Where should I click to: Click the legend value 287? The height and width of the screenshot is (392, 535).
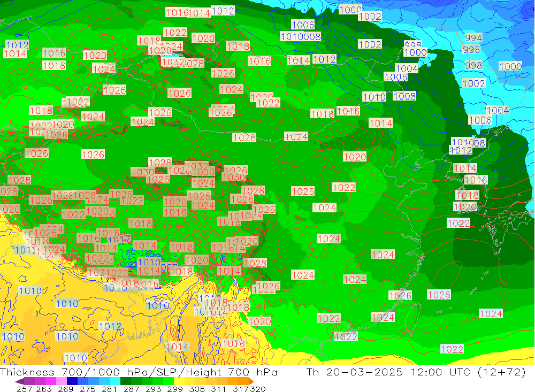(x=132, y=389)
